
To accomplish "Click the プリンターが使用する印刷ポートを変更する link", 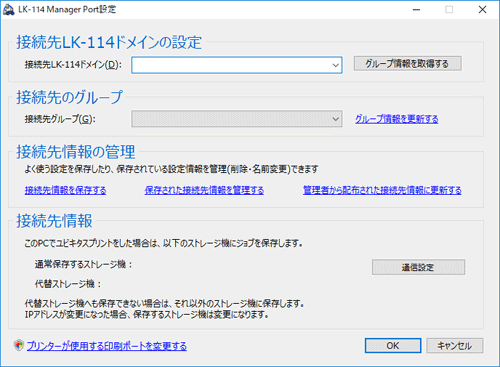I will pyautogui.click(x=107, y=346).
